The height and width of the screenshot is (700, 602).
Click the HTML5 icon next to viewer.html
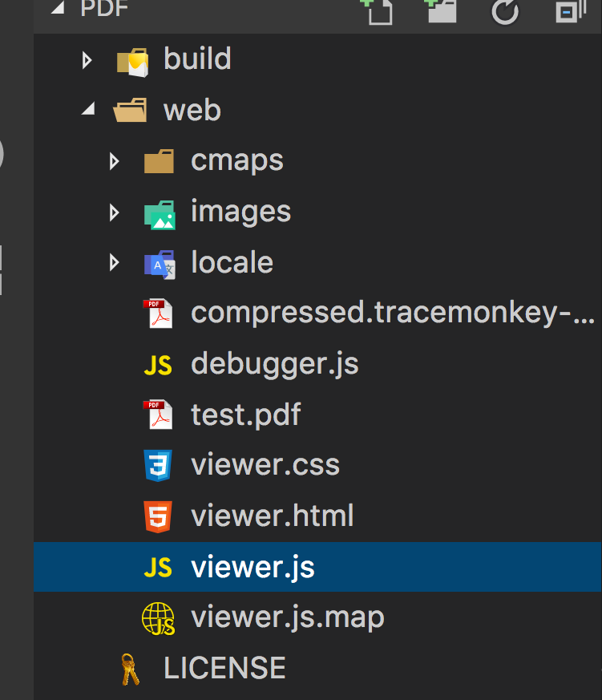coord(158,516)
